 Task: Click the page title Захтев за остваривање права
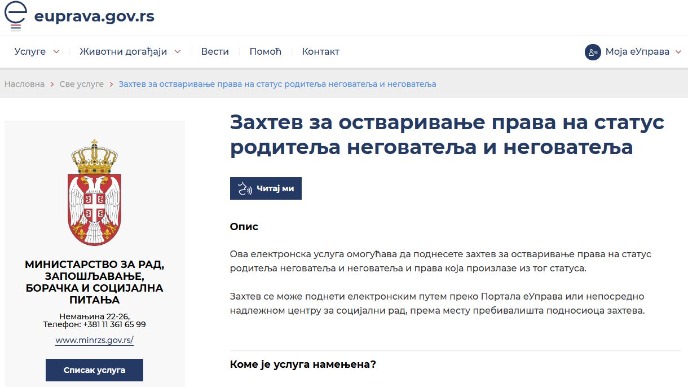pos(447,134)
